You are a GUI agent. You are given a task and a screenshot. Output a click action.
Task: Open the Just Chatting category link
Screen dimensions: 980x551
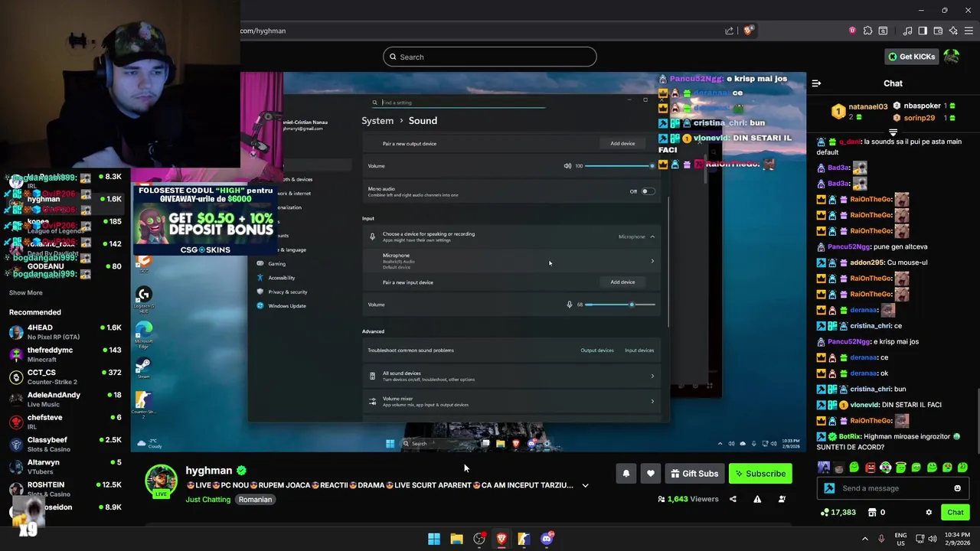(207, 499)
